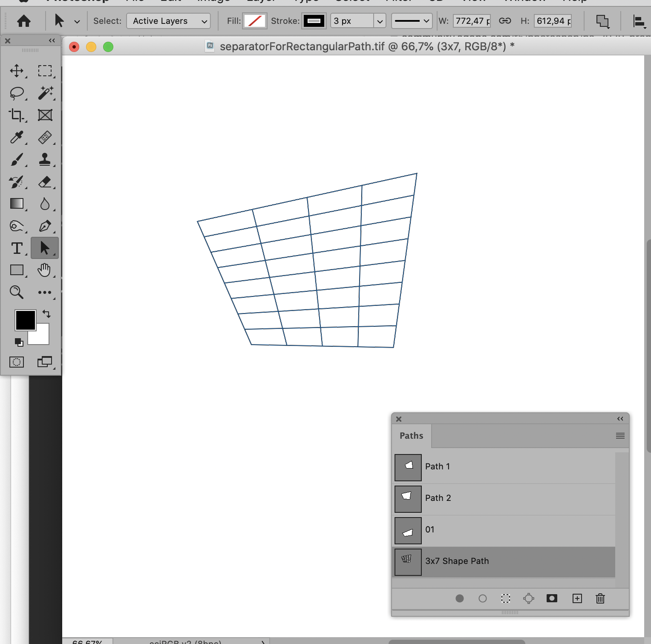
Task: Select the Hand tool
Action: click(x=45, y=270)
